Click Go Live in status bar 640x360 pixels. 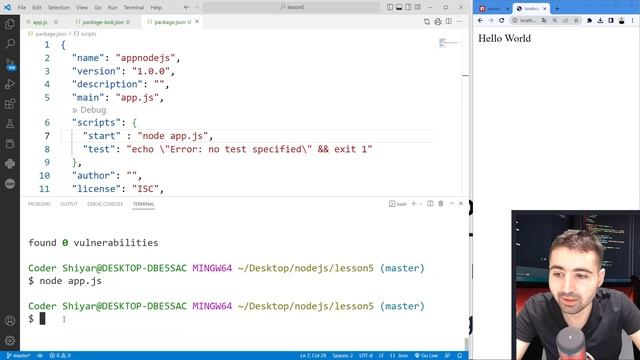(426, 356)
